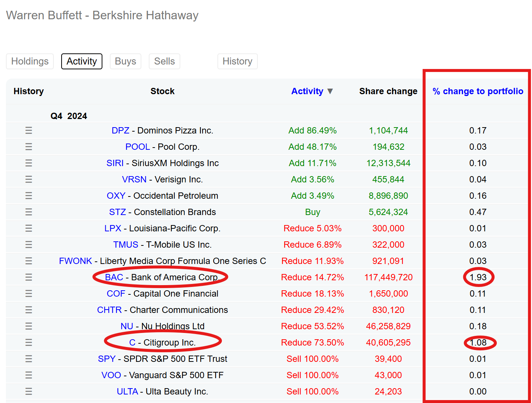Open SPY ticker link
This screenshot has height=403, width=532.
point(107,359)
